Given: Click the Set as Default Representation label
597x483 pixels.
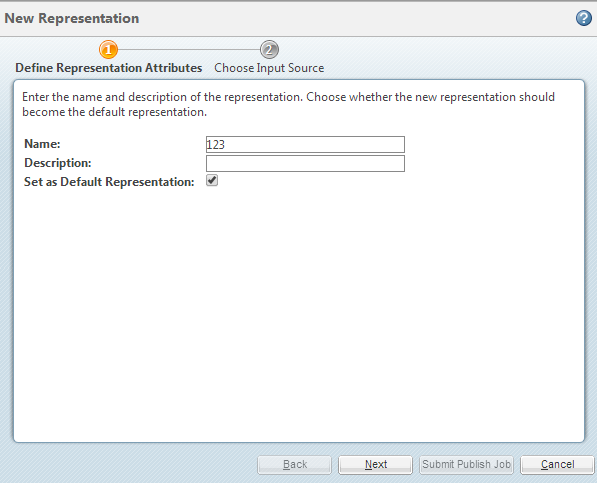Looking at the screenshot, I should pos(109,182).
